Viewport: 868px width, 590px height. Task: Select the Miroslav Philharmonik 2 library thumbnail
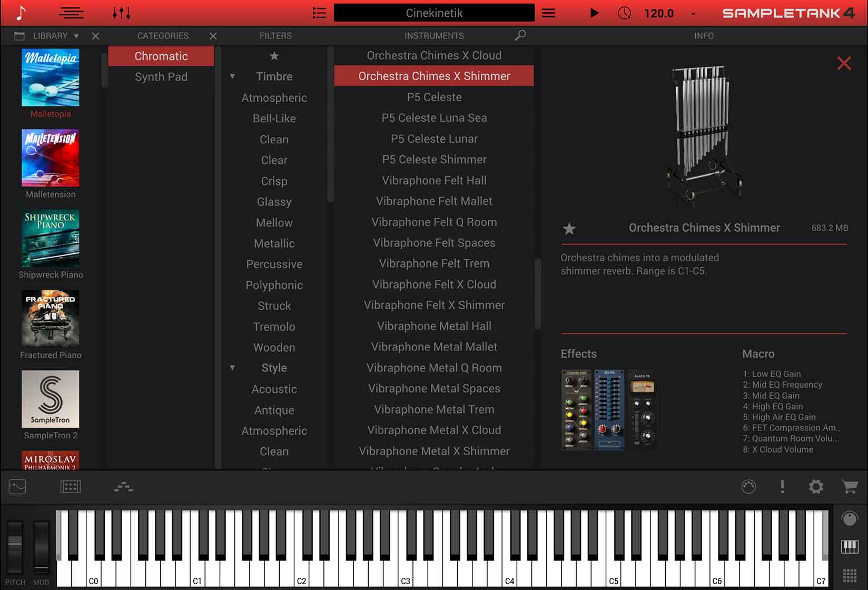[x=51, y=460]
